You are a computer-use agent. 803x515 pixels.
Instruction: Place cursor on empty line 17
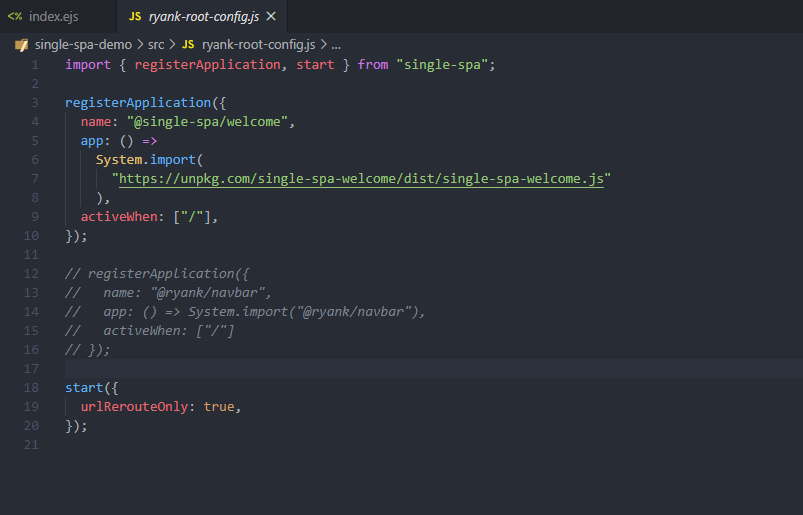click(x=300, y=369)
